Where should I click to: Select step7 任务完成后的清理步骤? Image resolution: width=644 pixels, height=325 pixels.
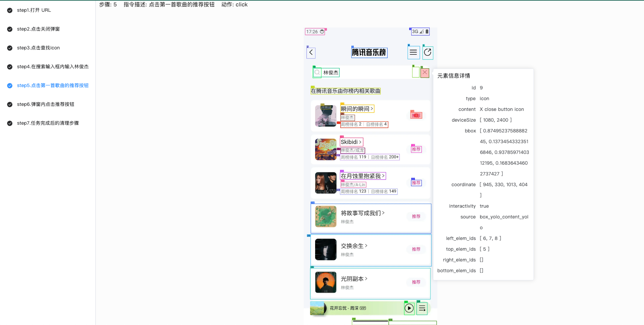48,123
